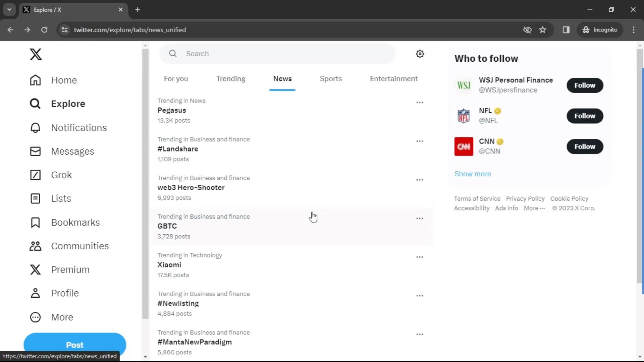Open the GBTC trending topic
Image resolution: width=644 pixels, height=362 pixels.
point(290,226)
